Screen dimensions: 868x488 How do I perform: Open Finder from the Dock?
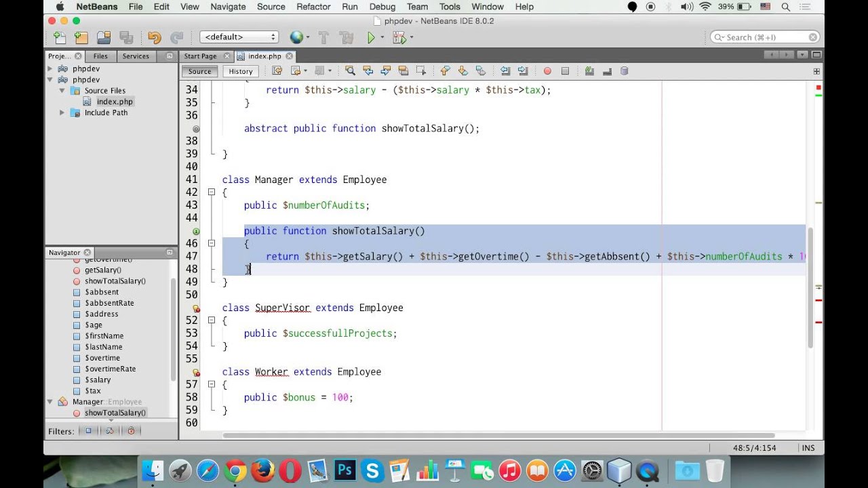pyautogui.click(x=153, y=470)
